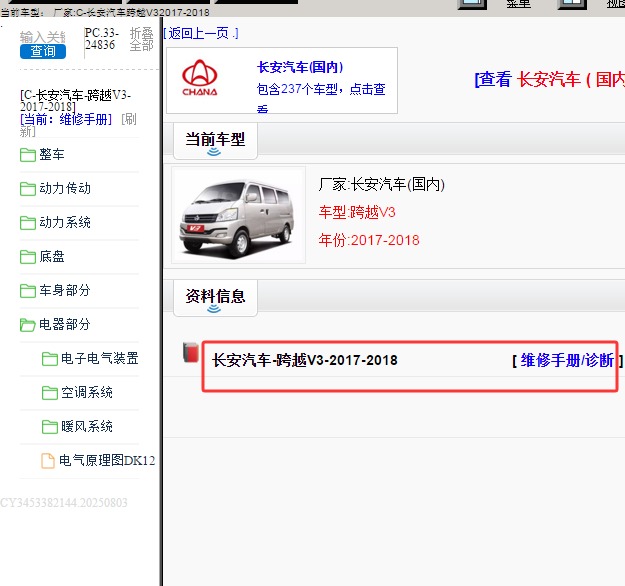Click the open 电器部分 folder icon
The width and height of the screenshot is (625, 586).
[x=28, y=325]
